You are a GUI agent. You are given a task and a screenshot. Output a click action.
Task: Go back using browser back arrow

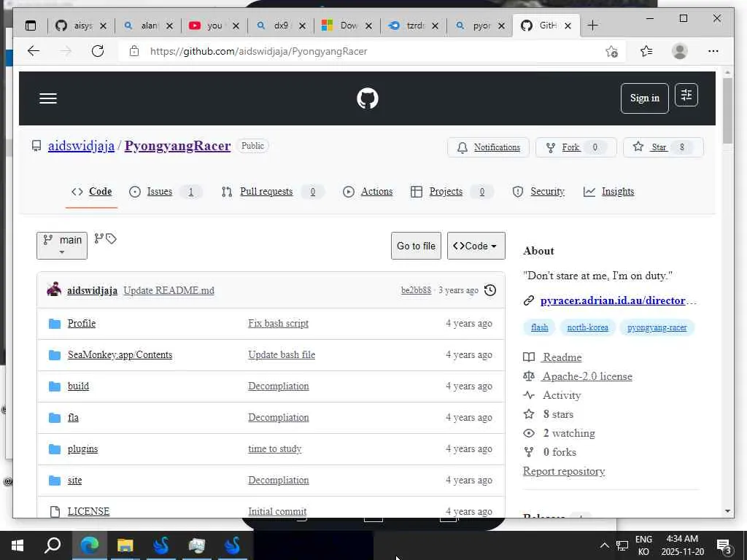point(34,51)
